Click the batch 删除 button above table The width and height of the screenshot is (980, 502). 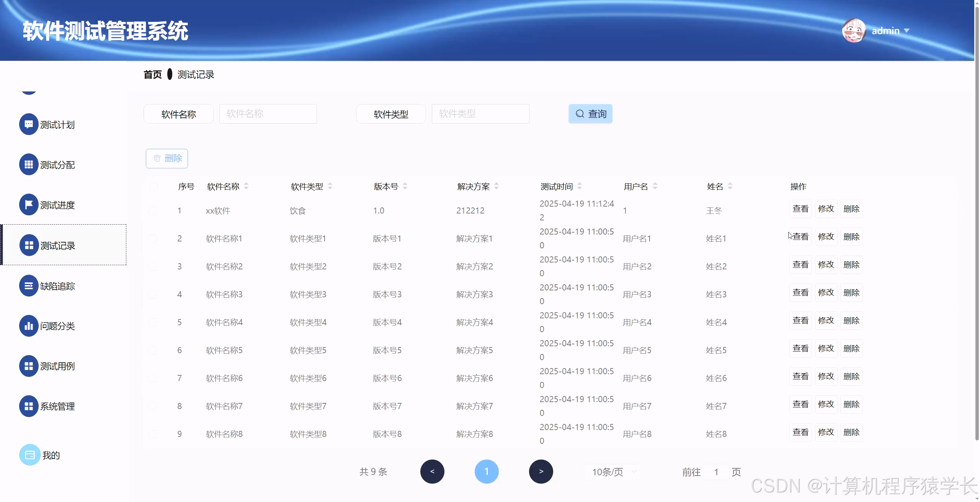click(x=167, y=158)
